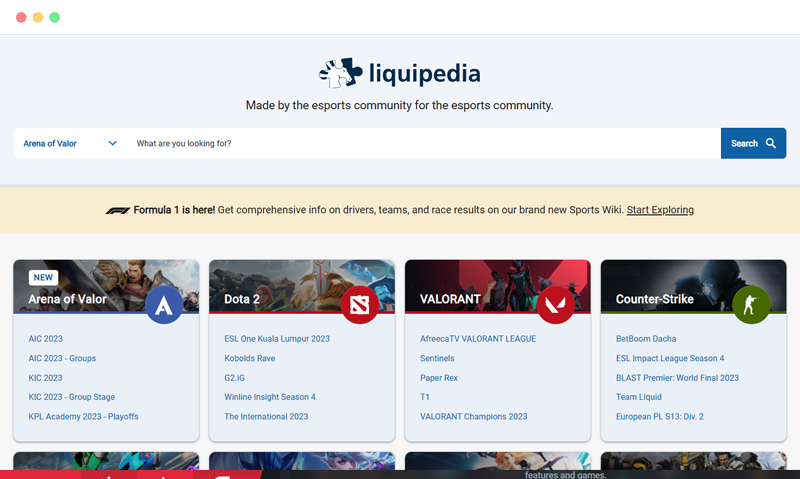This screenshot has height=479, width=800.
Task: Click the red close window button
Action: [x=21, y=17]
